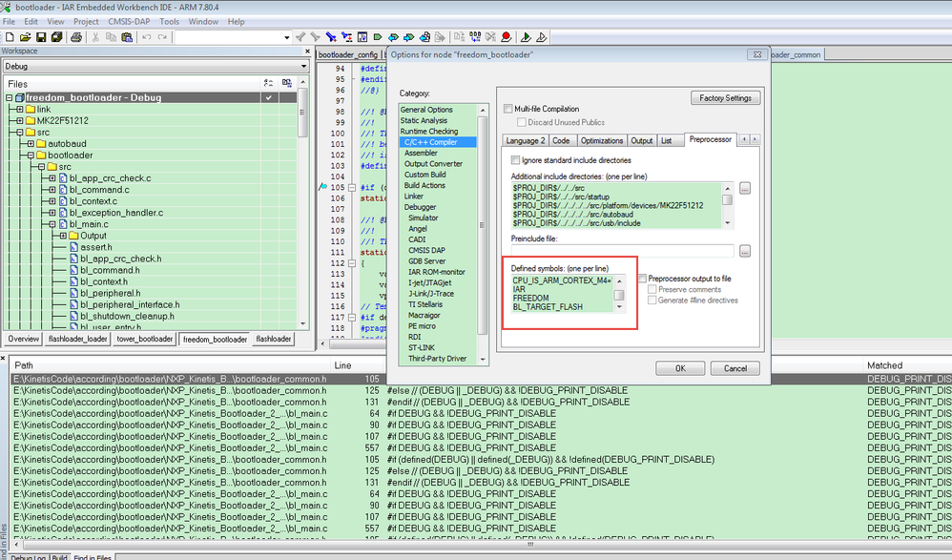952x560 pixels.
Task: Open the toolbar search combo dropdown arrow
Action: [x=286, y=37]
